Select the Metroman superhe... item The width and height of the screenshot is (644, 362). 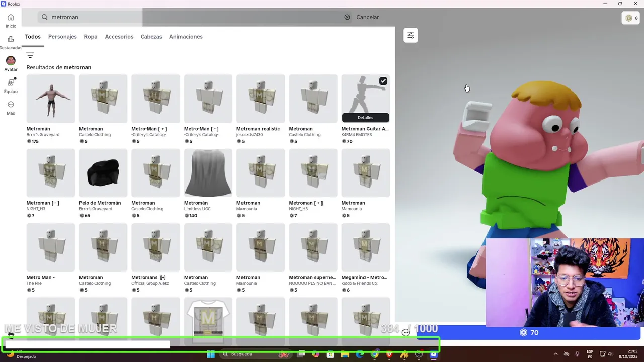click(313, 247)
